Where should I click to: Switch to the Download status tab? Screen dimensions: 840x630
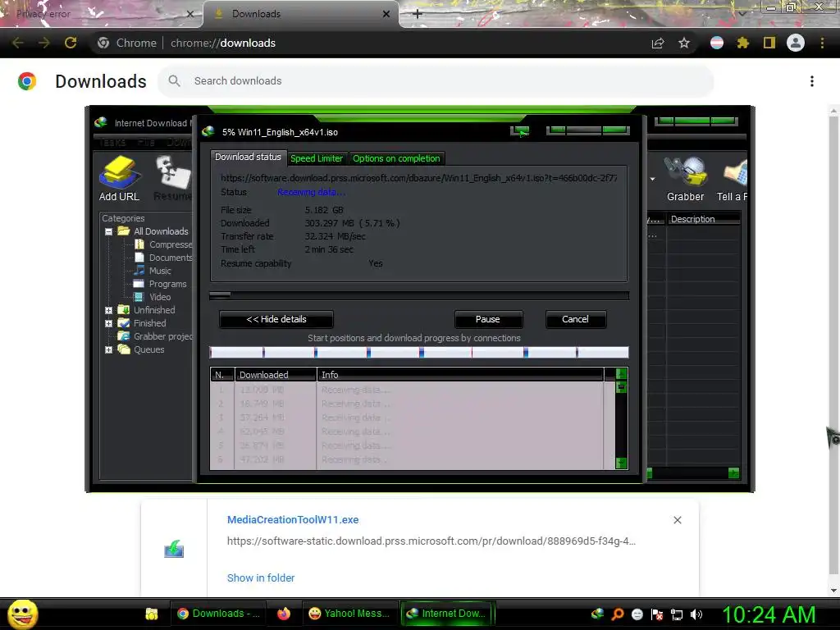click(x=248, y=157)
